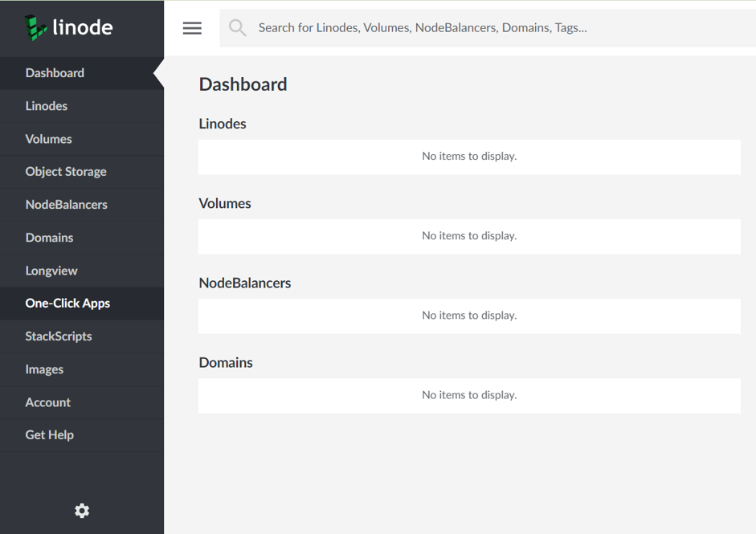756x534 pixels.
Task: Open Longview in the sidebar
Action: coord(82,271)
